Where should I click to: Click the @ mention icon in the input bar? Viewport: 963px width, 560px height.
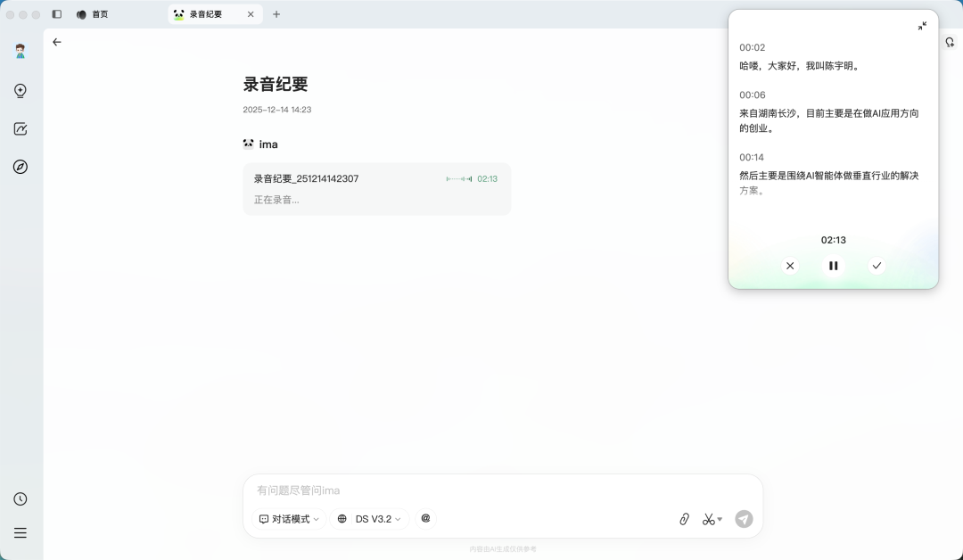(425, 518)
